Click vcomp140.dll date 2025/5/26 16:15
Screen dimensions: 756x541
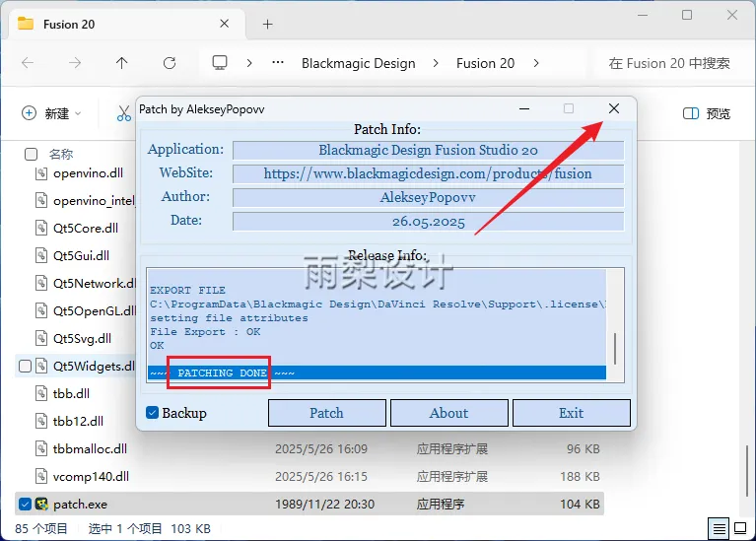tap(321, 477)
